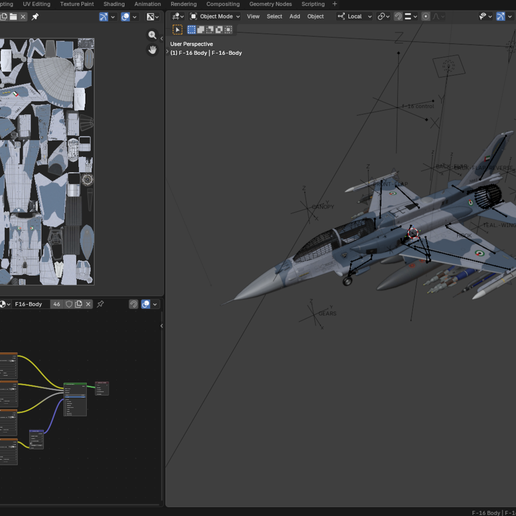The image size is (516, 516).
Task: Toggle snapping in the shader editor header
Action: click(133, 304)
